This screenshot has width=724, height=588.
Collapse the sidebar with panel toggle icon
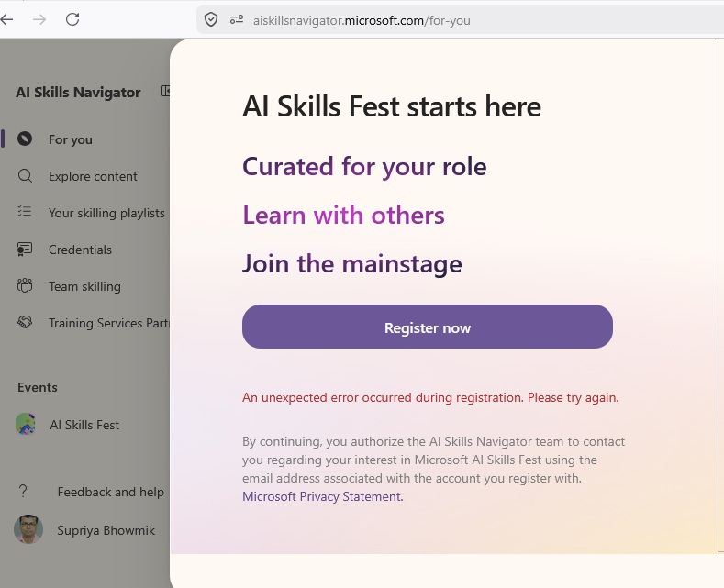[x=165, y=91]
